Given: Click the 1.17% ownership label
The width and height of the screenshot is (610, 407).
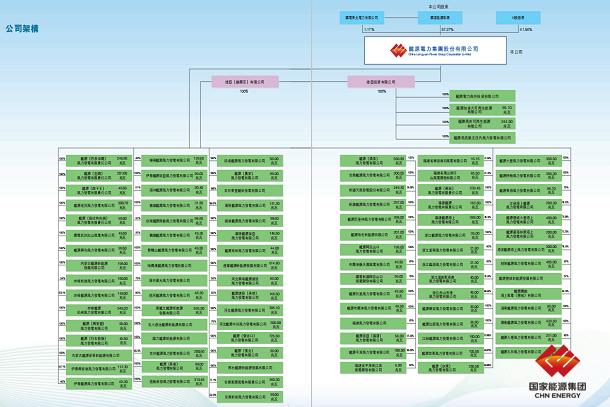Looking at the screenshot, I should pyautogui.click(x=369, y=30).
